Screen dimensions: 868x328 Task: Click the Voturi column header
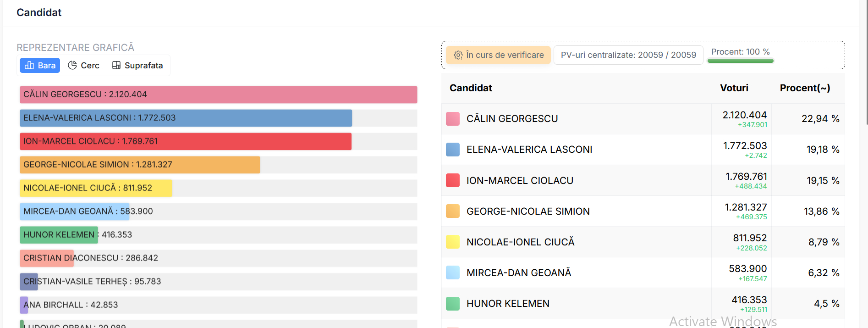tap(734, 88)
